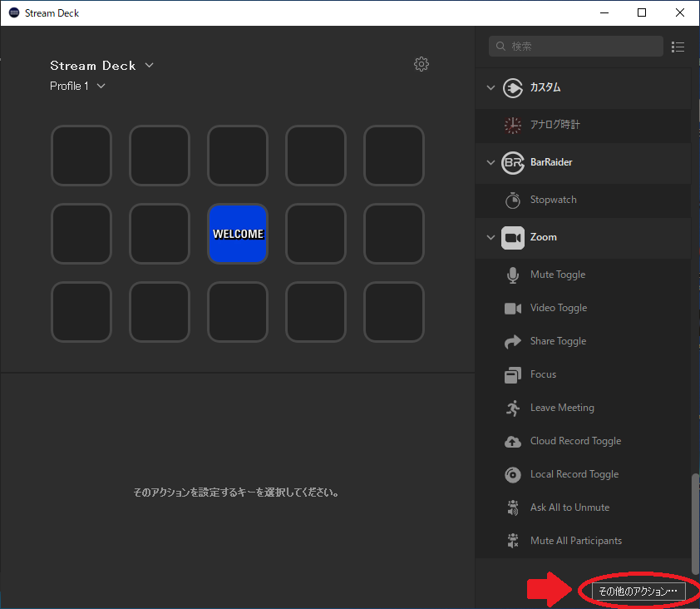Image resolution: width=700 pixels, height=609 pixels.
Task: Select the Local Record Toggle action
Action: 574,473
